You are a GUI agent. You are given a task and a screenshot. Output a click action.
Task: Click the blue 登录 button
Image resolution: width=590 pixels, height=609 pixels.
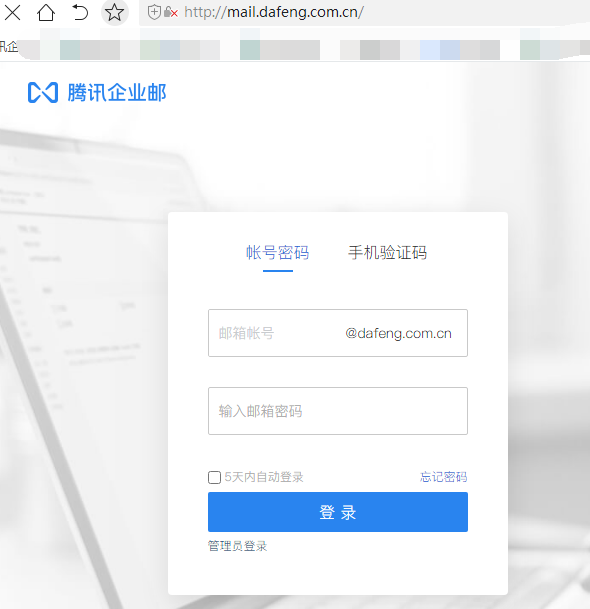[x=338, y=512]
